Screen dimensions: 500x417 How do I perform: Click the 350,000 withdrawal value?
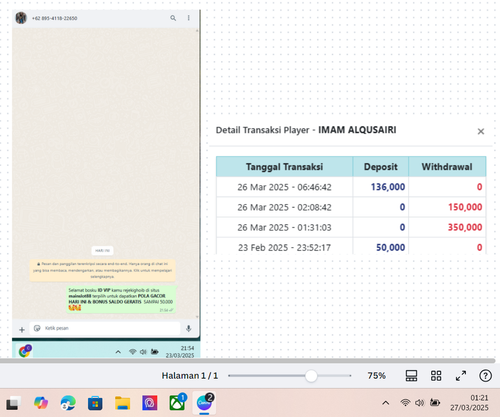[465, 227]
